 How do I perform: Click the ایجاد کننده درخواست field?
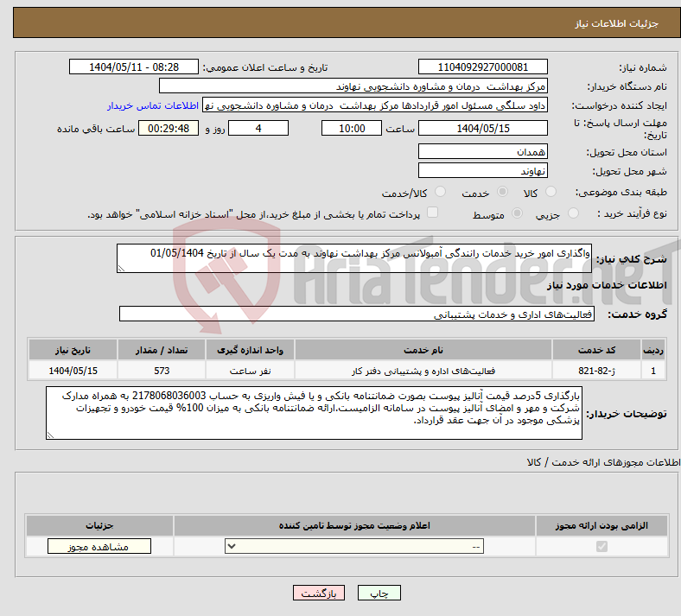point(375,105)
